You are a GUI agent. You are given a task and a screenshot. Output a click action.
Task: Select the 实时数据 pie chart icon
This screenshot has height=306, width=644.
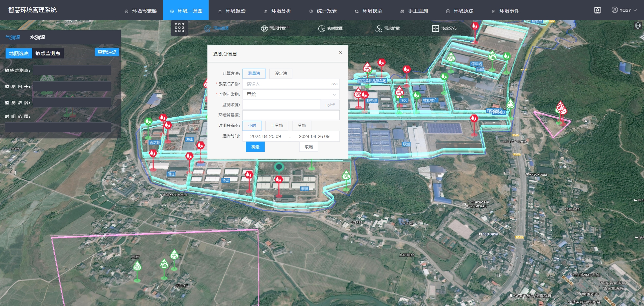[x=321, y=29]
